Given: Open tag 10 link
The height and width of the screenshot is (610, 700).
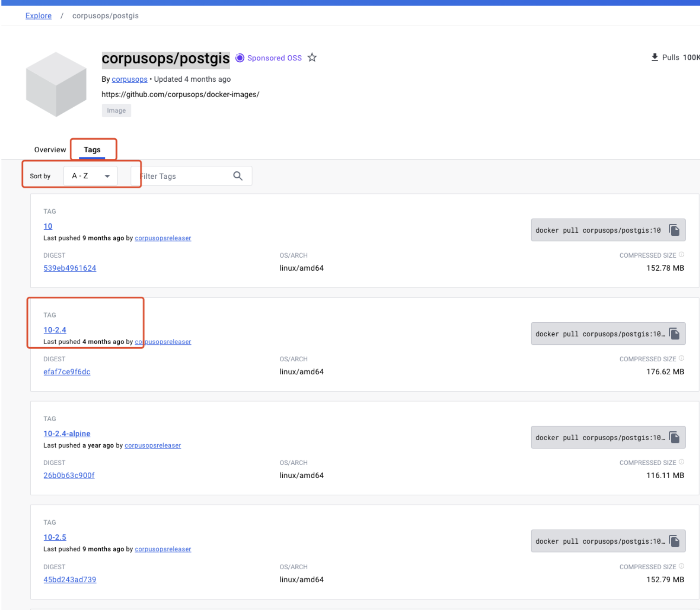Looking at the screenshot, I should (x=48, y=226).
